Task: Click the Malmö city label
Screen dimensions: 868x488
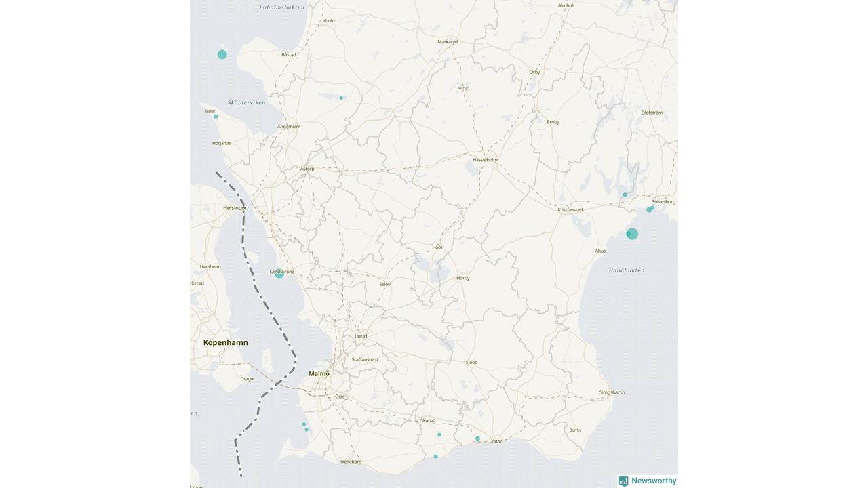Action: coord(319,374)
